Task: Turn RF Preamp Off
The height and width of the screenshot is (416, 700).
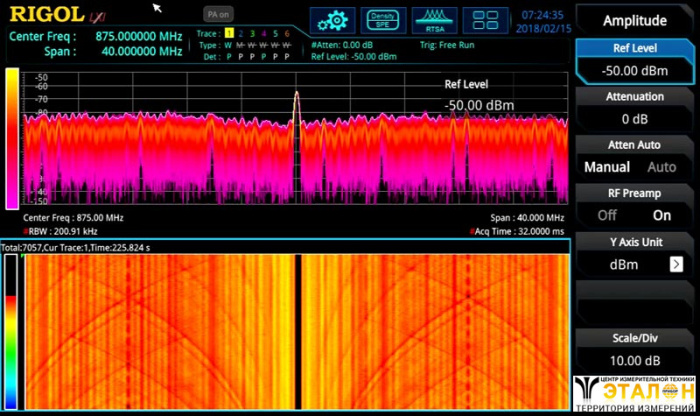Action: (x=606, y=215)
